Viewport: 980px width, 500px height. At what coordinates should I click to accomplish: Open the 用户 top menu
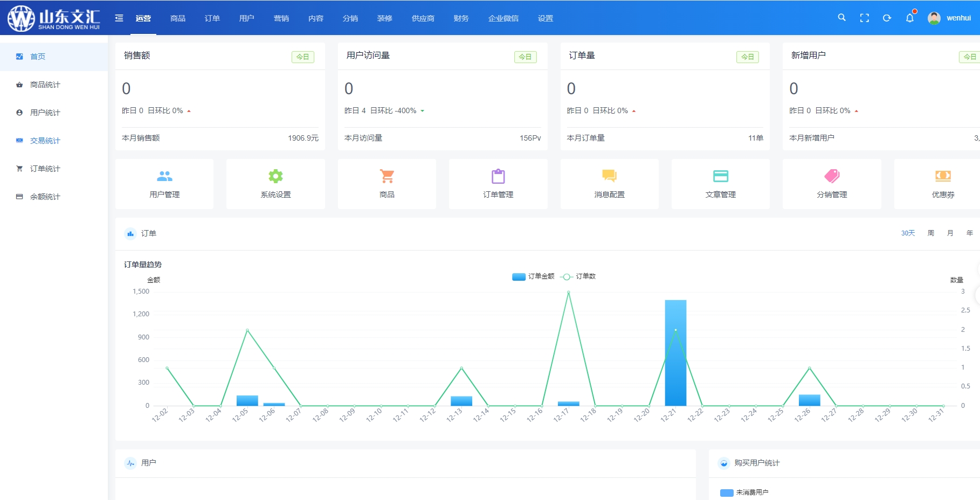click(247, 18)
